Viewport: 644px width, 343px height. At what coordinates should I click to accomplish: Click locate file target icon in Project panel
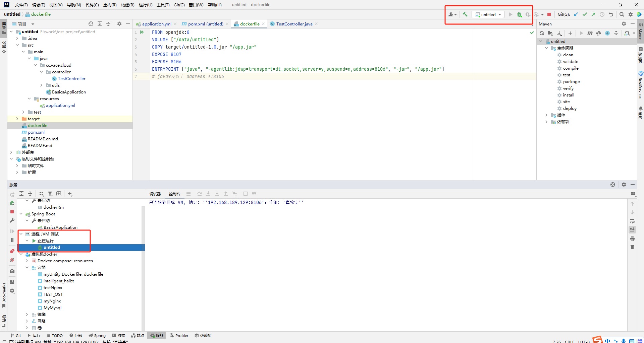pos(91,24)
